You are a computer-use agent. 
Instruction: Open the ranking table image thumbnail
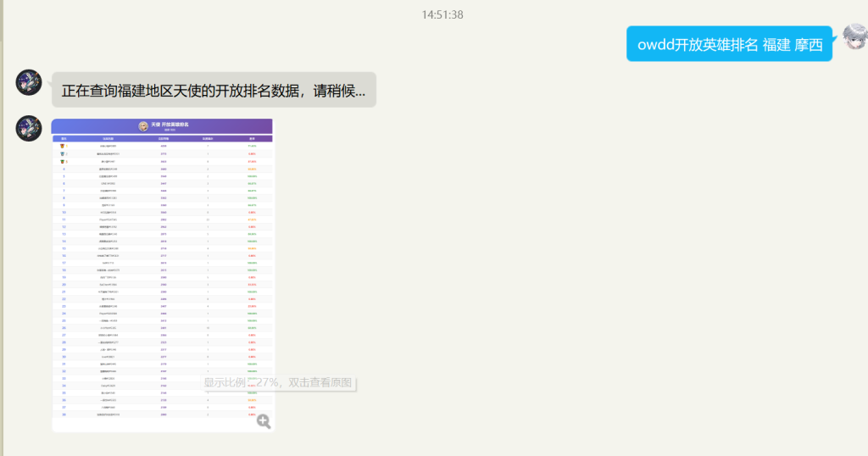162,271
